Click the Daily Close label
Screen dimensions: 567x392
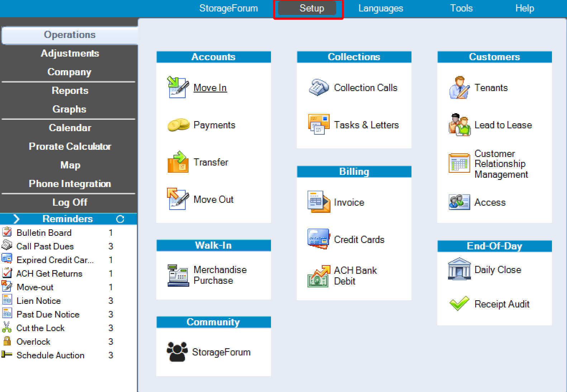click(498, 270)
